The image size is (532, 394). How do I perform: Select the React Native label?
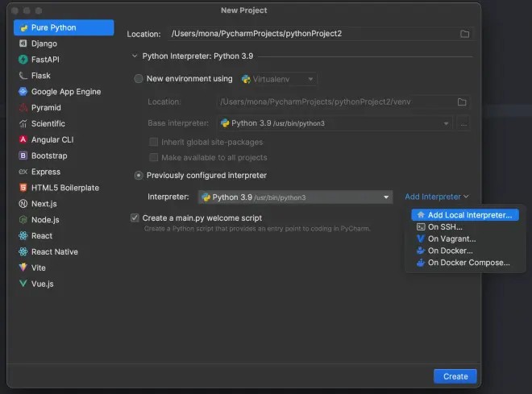55,251
